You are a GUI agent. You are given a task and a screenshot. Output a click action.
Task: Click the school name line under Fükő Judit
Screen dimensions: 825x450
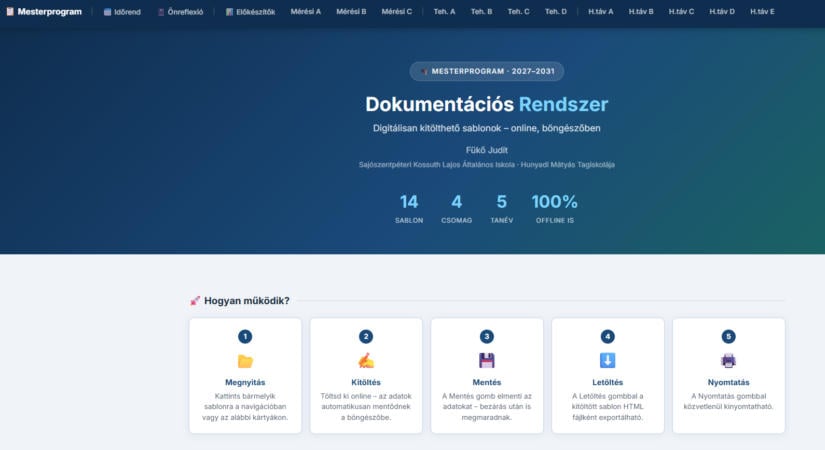coord(487,165)
